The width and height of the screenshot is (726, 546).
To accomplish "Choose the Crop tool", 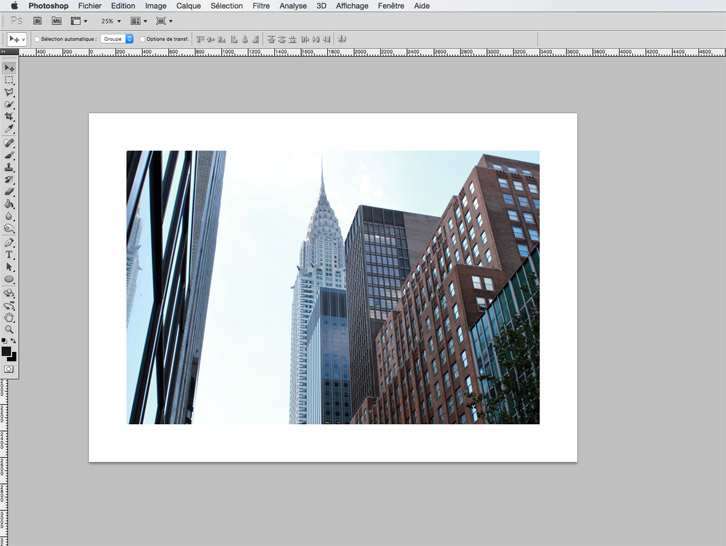I will pyautogui.click(x=9, y=117).
